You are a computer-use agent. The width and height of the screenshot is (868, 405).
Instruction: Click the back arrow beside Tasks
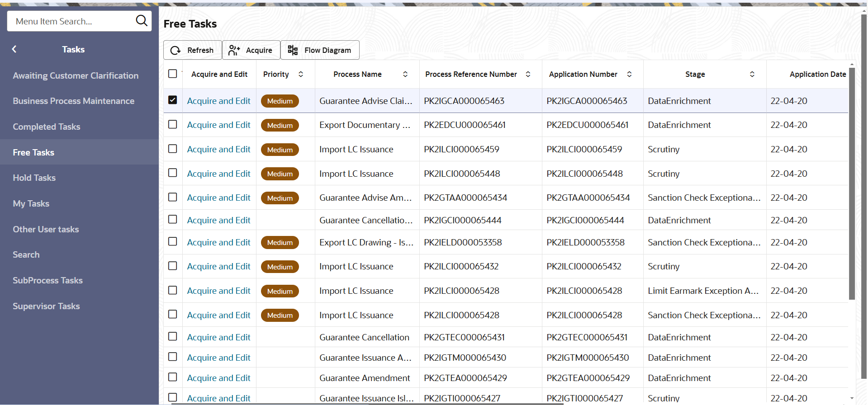click(14, 49)
